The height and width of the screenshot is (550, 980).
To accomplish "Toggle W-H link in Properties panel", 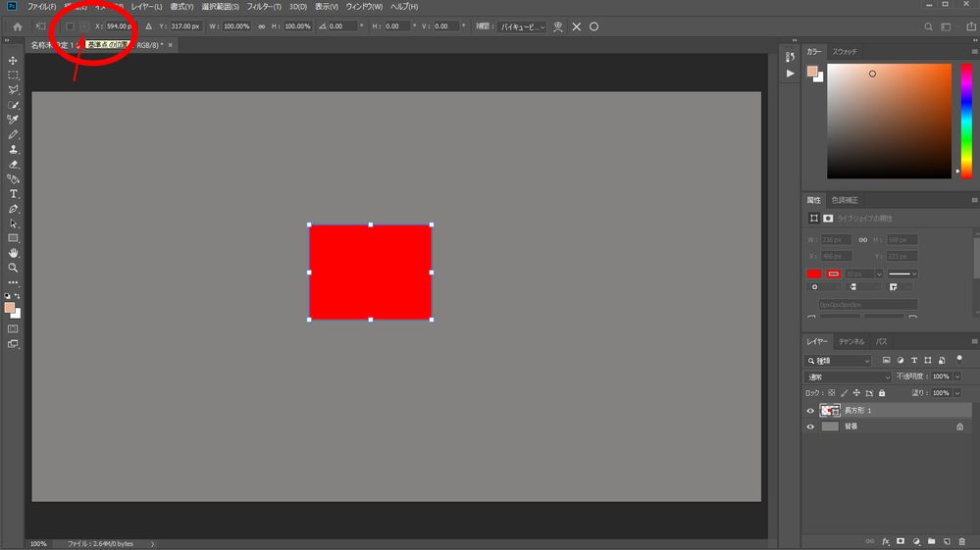I will click(862, 240).
